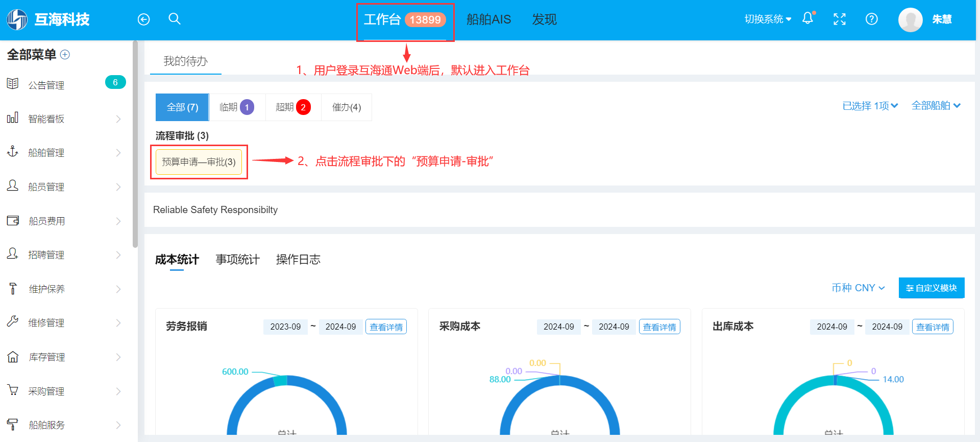Open the 发现 tab
This screenshot has width=980, height=442.
pyautogui.click(x=544, y=19)
